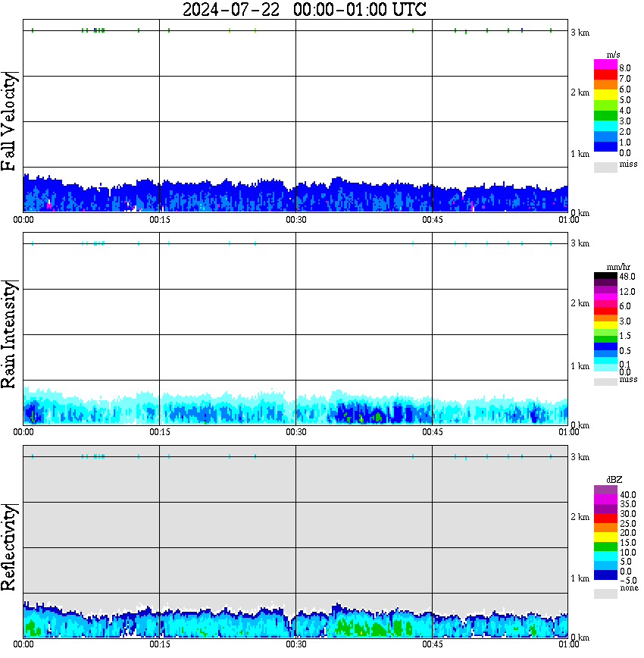
Task: Click '1 km' tick of the Fall Velocity panel
Action: (580, 154)
